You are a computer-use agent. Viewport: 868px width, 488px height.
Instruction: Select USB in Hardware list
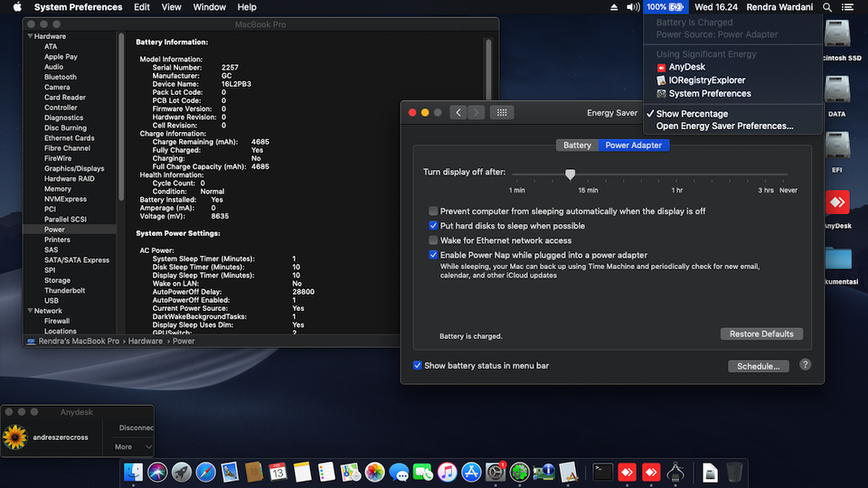(52, 300)
